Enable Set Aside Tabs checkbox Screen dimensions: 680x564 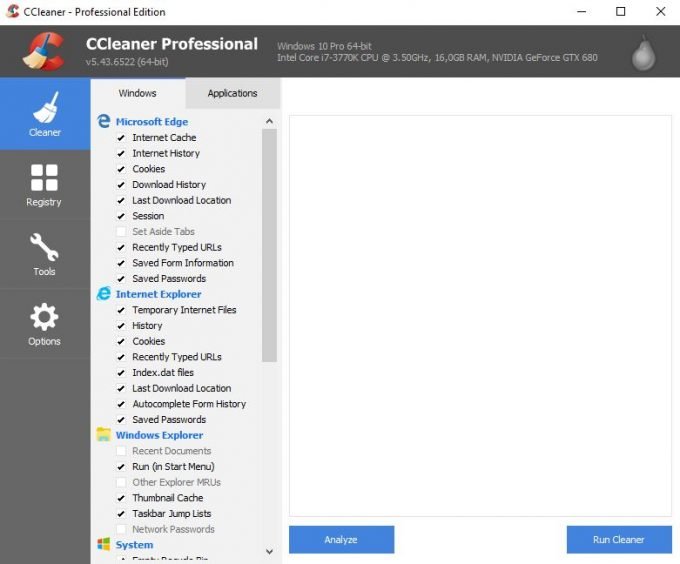point(121,231)
